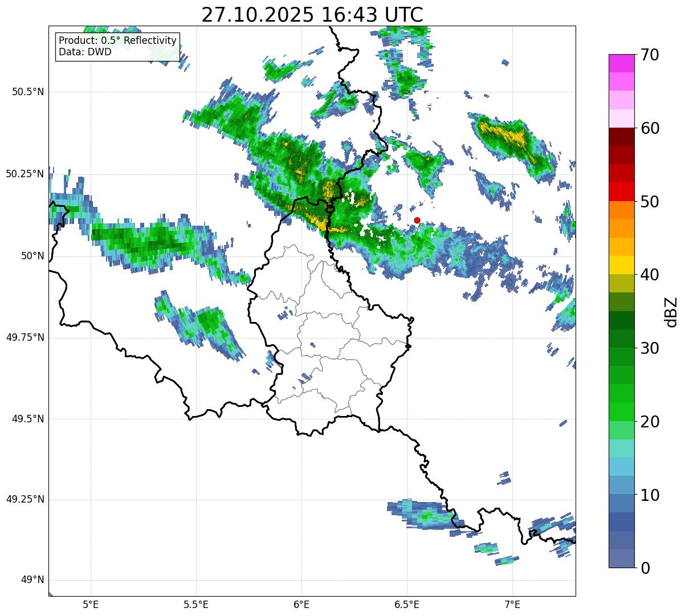Click the longitude label "6.5°E"

(x=407, y=604)
